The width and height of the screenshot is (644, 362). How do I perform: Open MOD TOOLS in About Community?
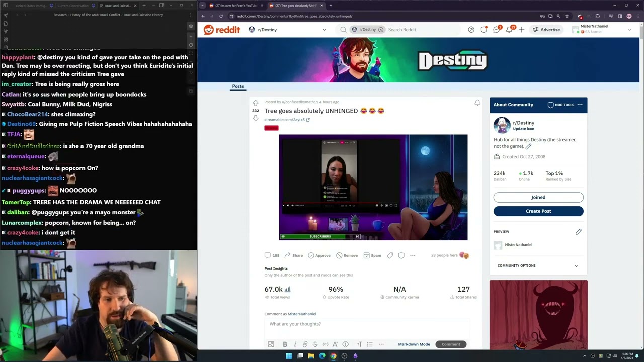click(560, 105)
